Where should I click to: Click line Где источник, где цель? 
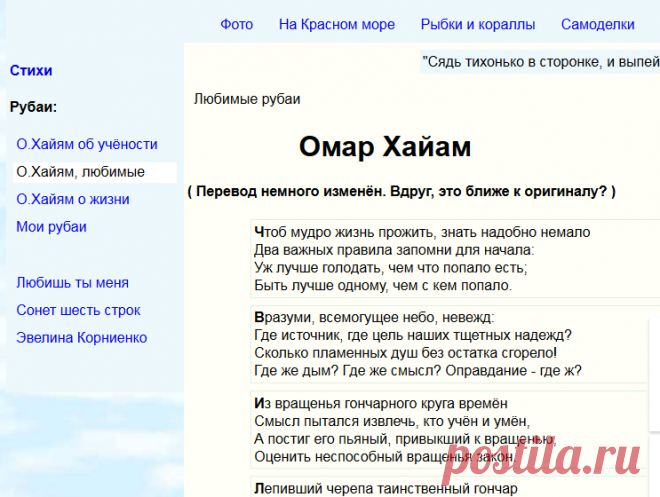pos(413,335)
